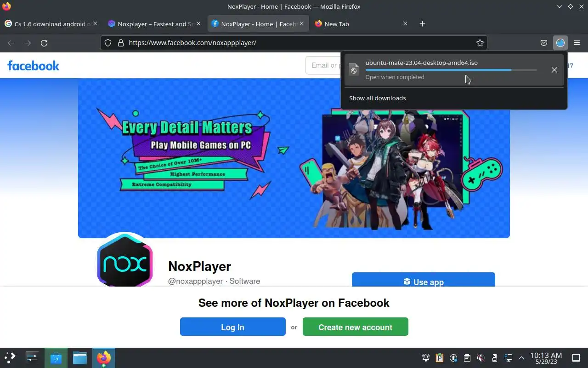588x368 pixels.
Task: Bookmark this page with star icon
Action: [480, 43]
